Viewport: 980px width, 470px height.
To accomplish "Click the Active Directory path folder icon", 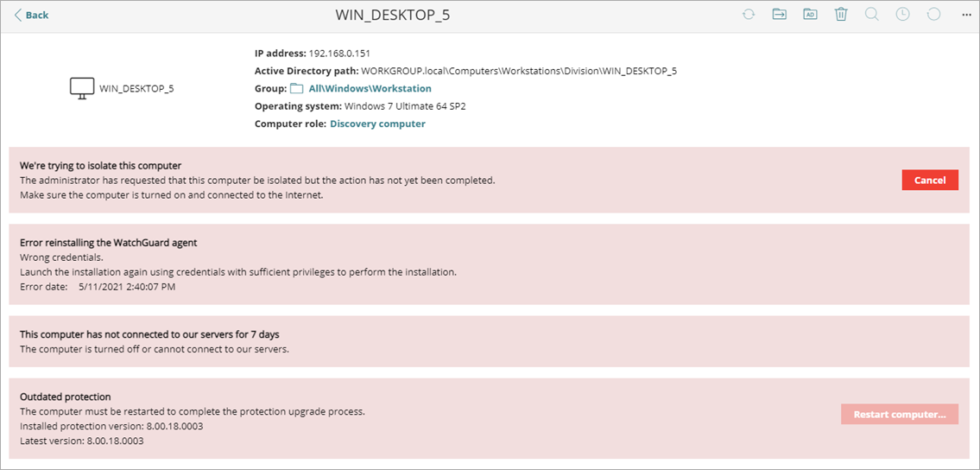I will (x=810, y=15).
